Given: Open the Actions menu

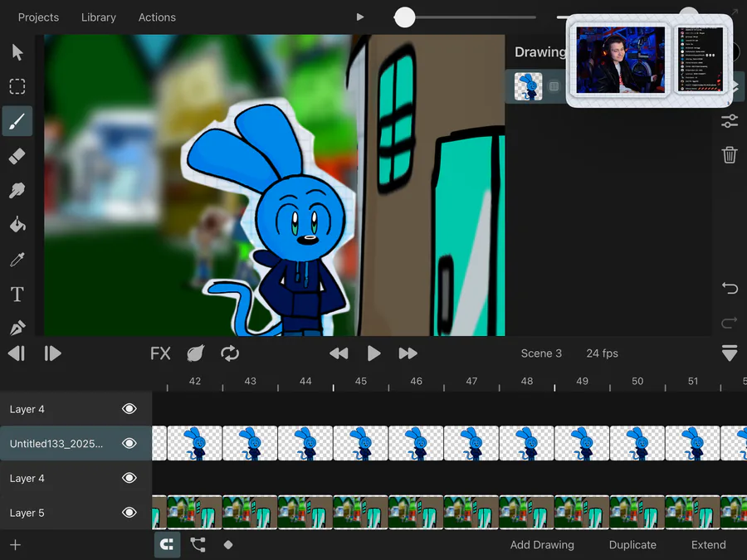Looking at the screenshot, I should click(x=157, y=17).
